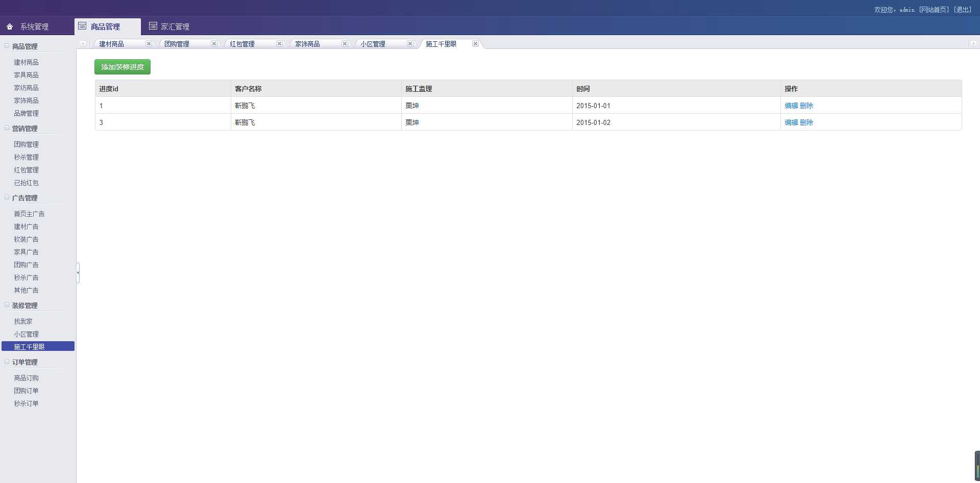
Task: Close the 施工千里眼 tab
Action: click(x=475, y=44)
